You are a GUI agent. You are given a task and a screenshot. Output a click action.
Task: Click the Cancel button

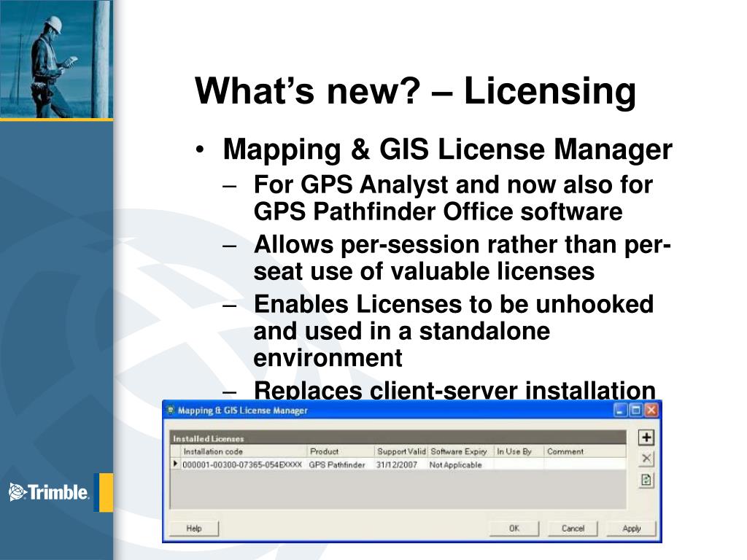[573, 528]
